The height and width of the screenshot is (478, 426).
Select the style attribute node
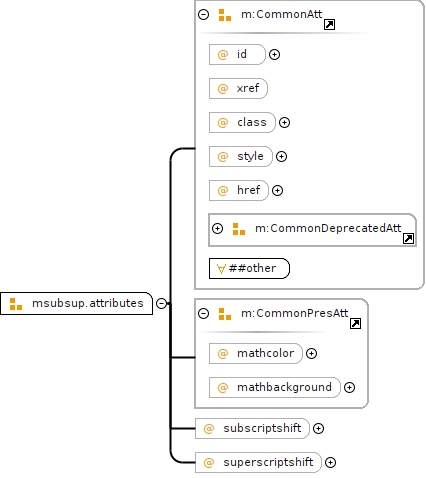coord(241,156)
